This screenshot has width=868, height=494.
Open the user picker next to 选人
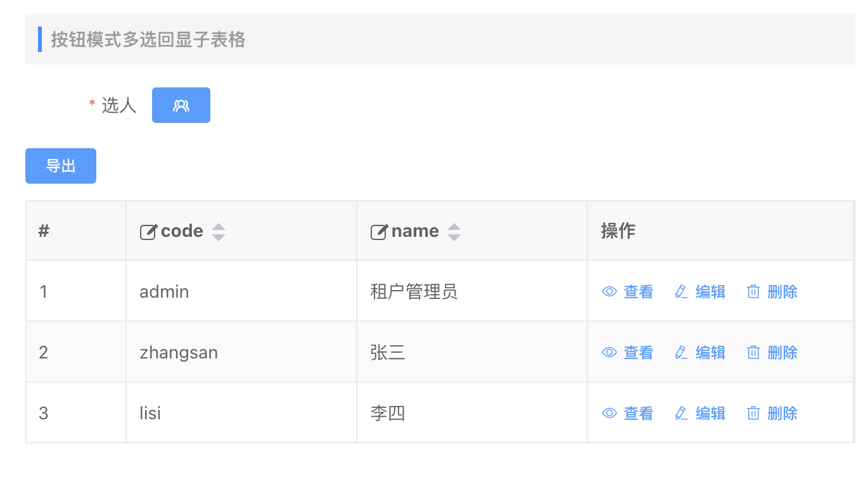[x=181, y=105]
